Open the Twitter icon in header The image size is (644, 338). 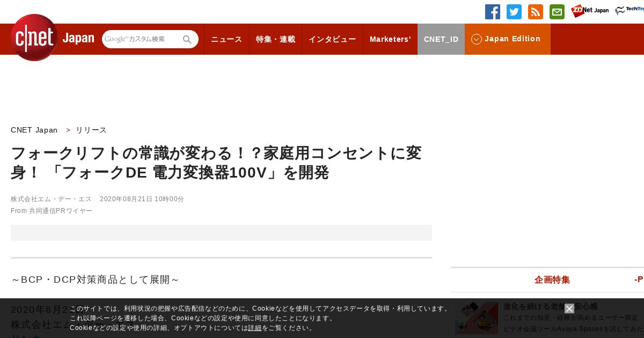(514, 12)
